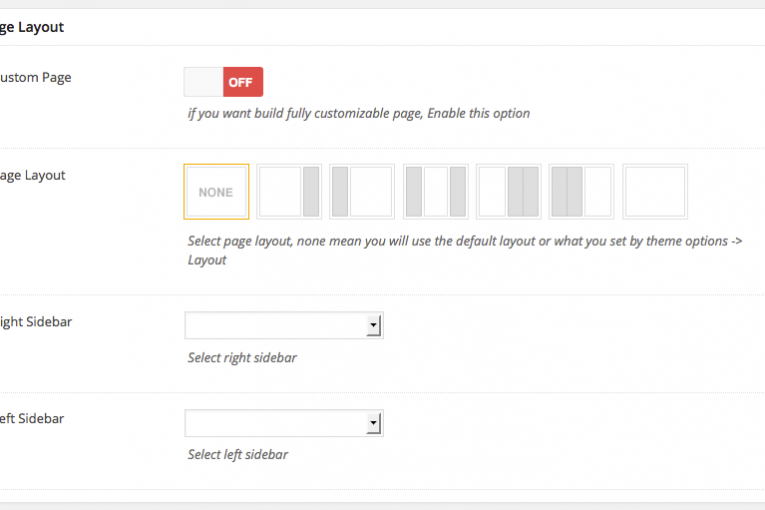Click the white handle of Custom Page switch
Viewport: 765px width, 510px height.
[203, 82]
